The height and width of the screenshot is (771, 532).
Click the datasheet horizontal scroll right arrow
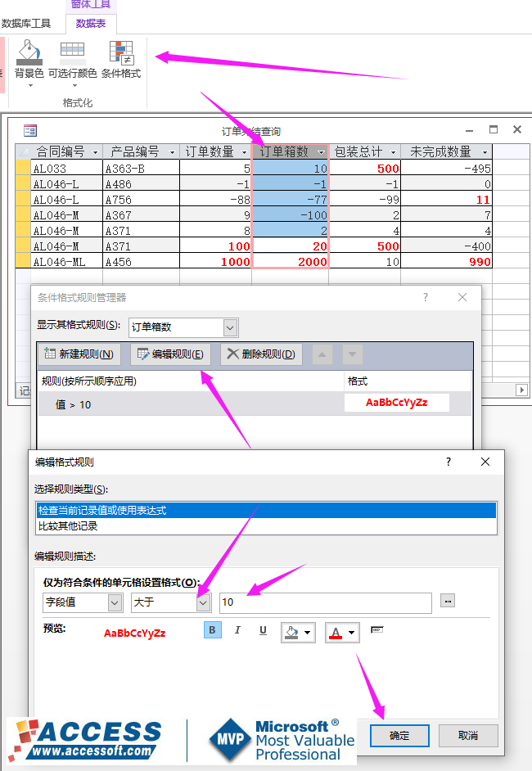(x=521, y=390)
